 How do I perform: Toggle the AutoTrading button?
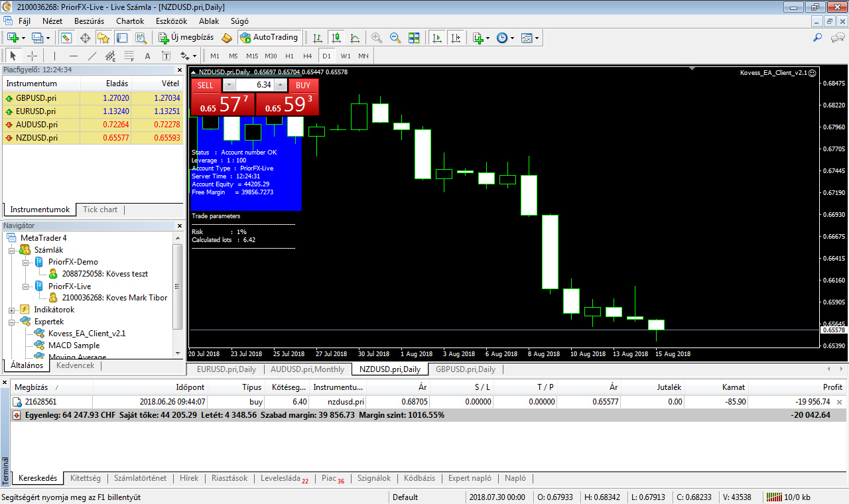[269, 38]
